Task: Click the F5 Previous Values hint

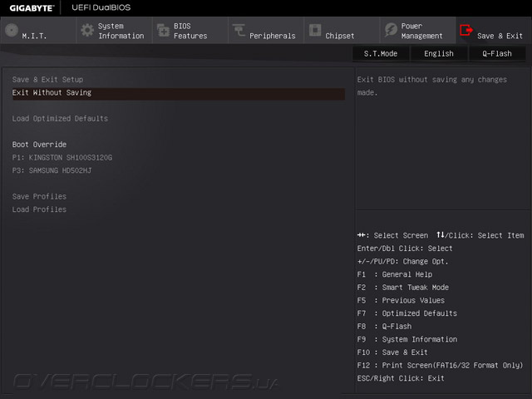Action: [x=401, y=300]
